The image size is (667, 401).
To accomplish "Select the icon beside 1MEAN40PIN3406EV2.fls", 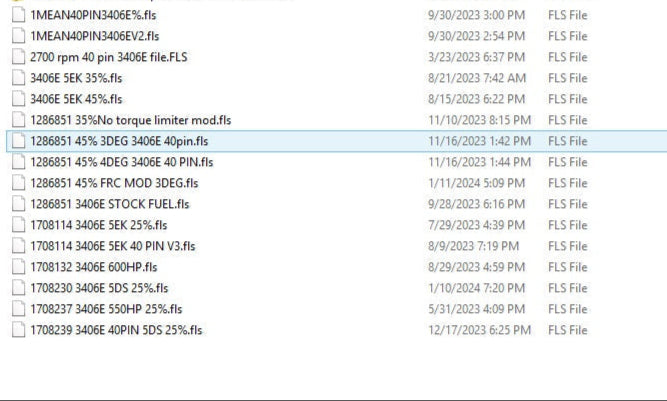I will click(19, 36).
